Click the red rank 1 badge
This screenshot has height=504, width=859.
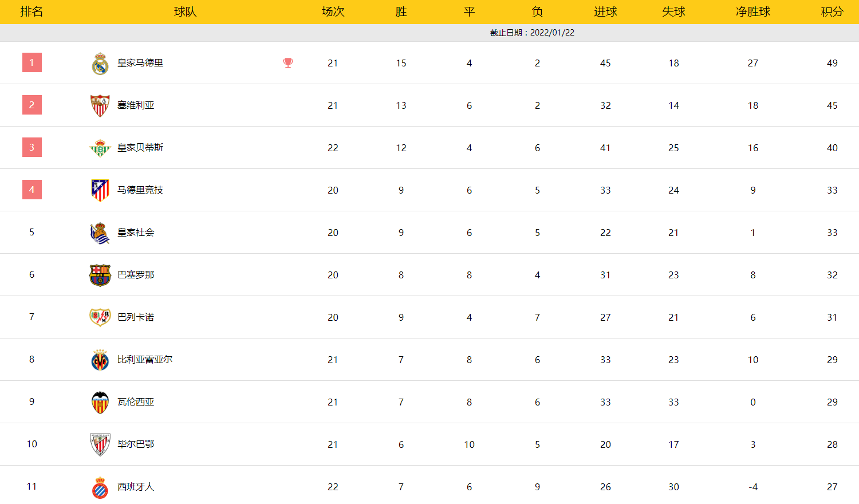[32, 62]
